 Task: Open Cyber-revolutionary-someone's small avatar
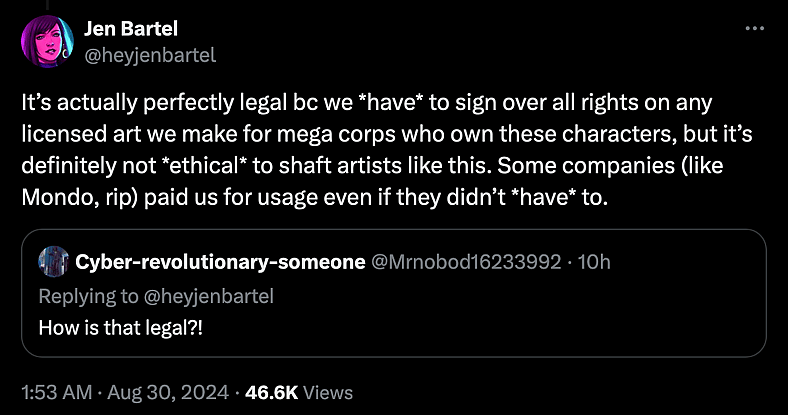54,261
